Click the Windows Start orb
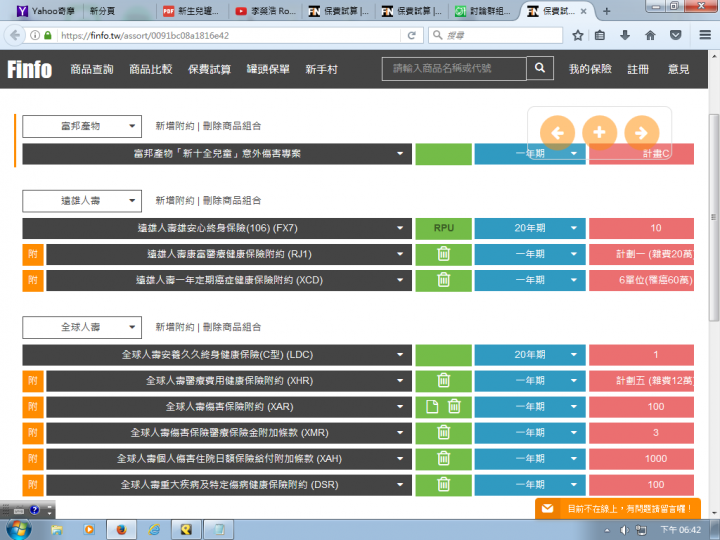720x540 pixels. [x=18, y=529]
